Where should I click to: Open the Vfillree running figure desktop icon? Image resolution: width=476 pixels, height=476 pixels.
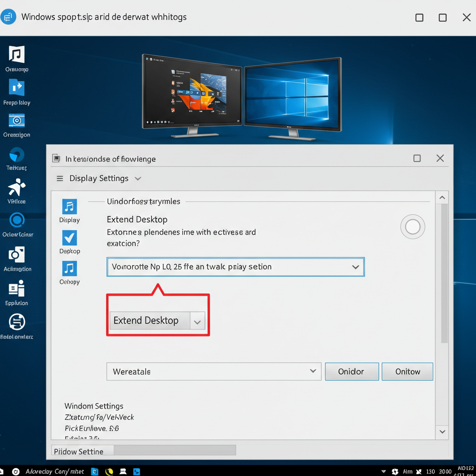coord(17,187)
